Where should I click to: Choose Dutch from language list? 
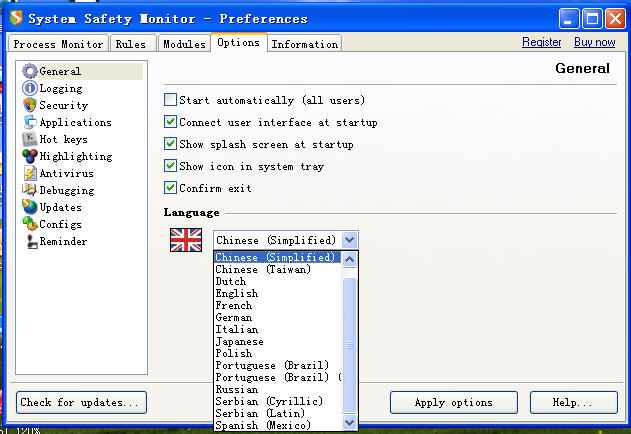(277, 281)
